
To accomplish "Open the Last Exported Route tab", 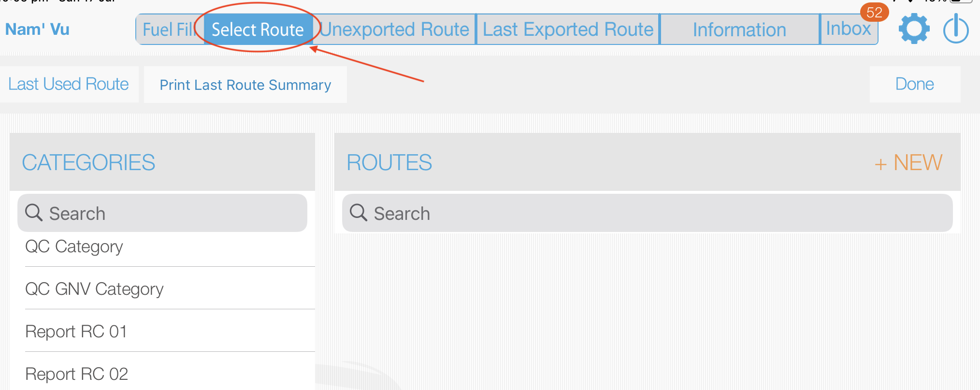I will pyautogui.click(x=568, y=29).
